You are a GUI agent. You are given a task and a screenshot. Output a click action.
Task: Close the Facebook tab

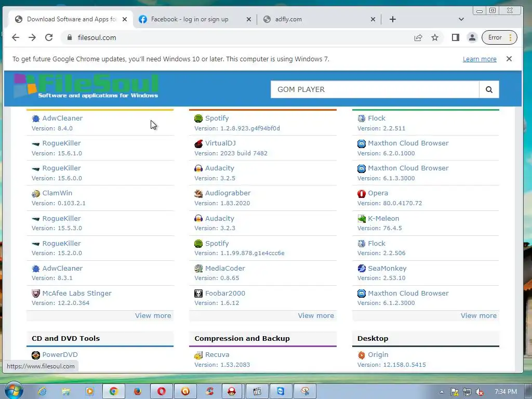249,19
